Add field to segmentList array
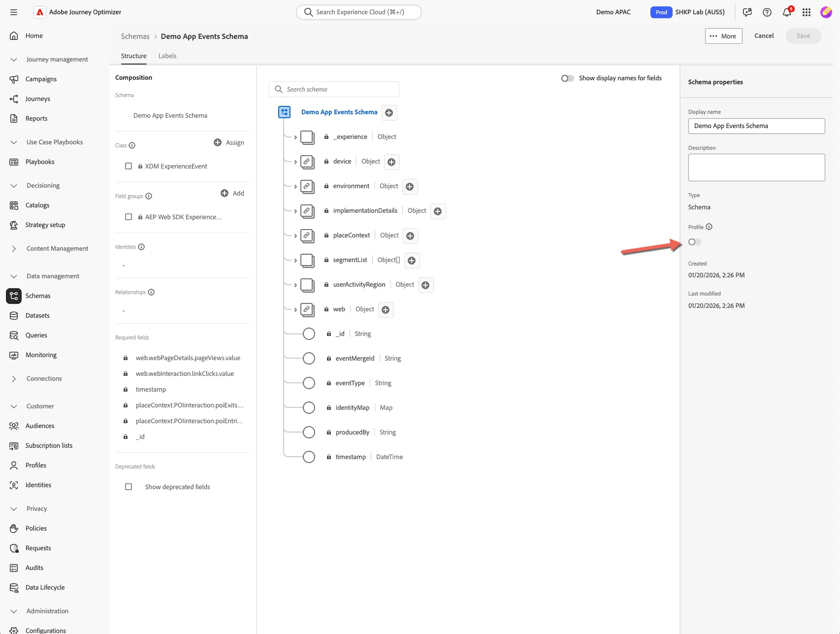 [412, 261]
